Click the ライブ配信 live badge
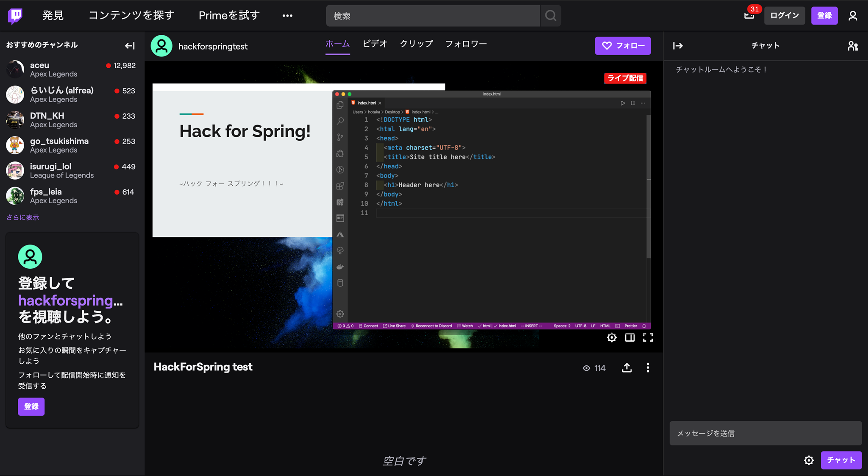This screenshot has height=476, width=868. (x=625, y=78)
